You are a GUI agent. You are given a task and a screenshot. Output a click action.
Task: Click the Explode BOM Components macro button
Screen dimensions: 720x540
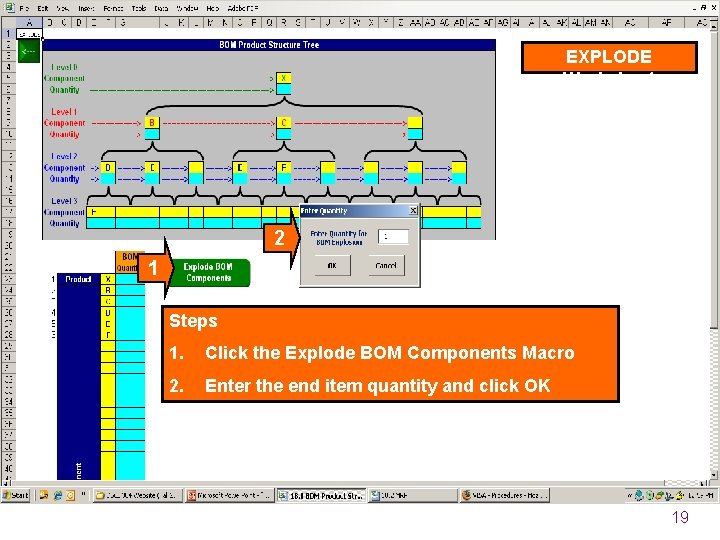tap(208, 272)
